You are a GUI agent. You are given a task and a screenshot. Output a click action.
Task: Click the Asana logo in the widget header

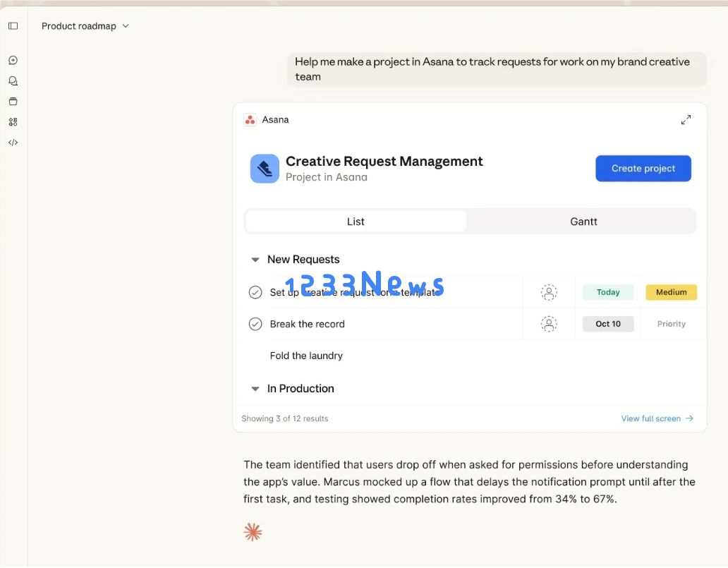point(250,119)
